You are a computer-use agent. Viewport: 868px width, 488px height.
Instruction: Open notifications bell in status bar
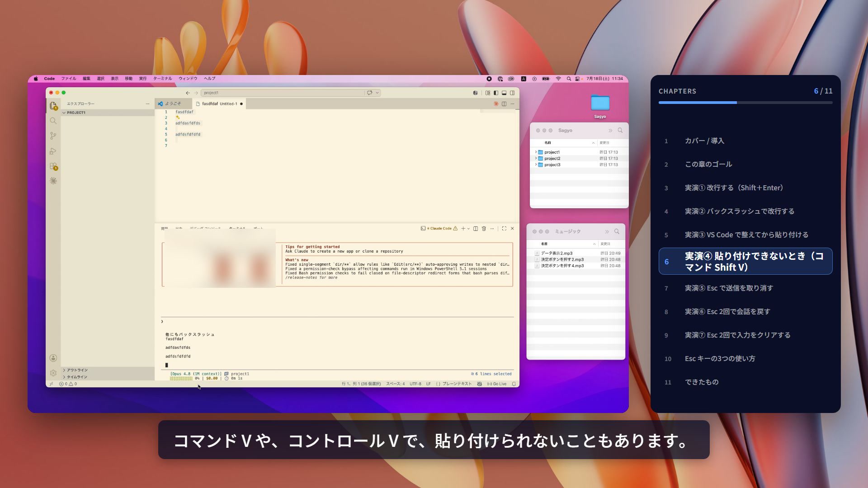click(514, 384)
